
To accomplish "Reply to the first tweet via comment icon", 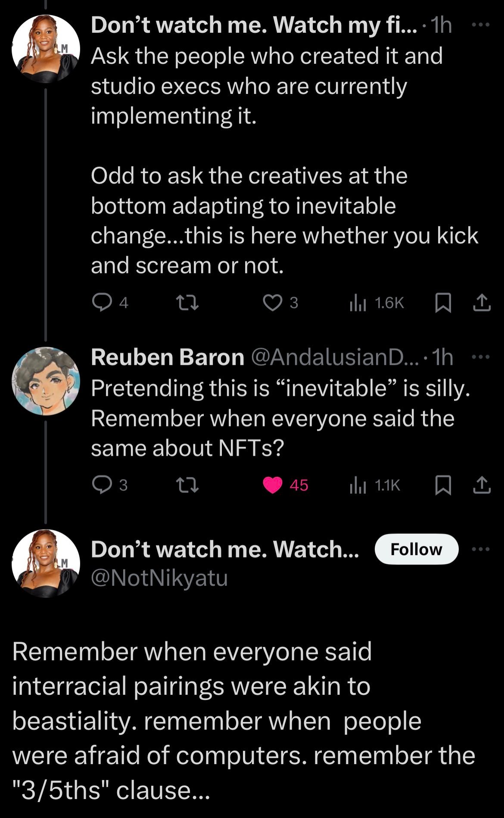I will coord(102,303).
